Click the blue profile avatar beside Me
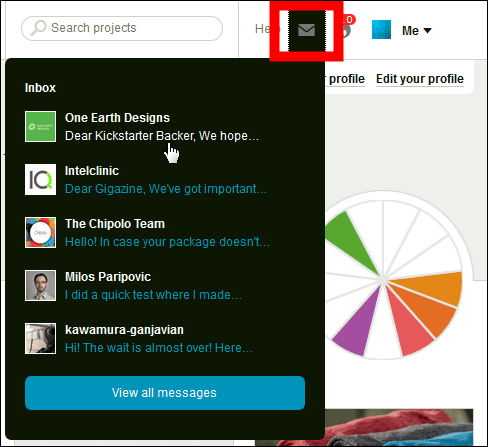This screenshot has width=488, height=447. point(381,30)
